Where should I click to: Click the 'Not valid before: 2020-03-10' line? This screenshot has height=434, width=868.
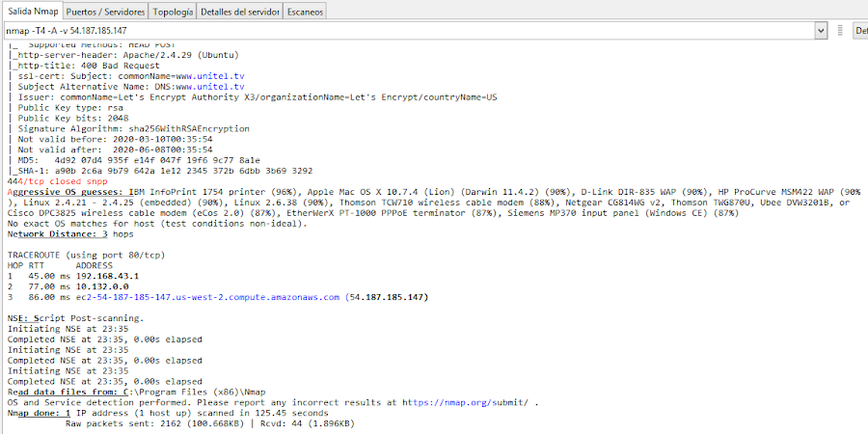(111, 139)
